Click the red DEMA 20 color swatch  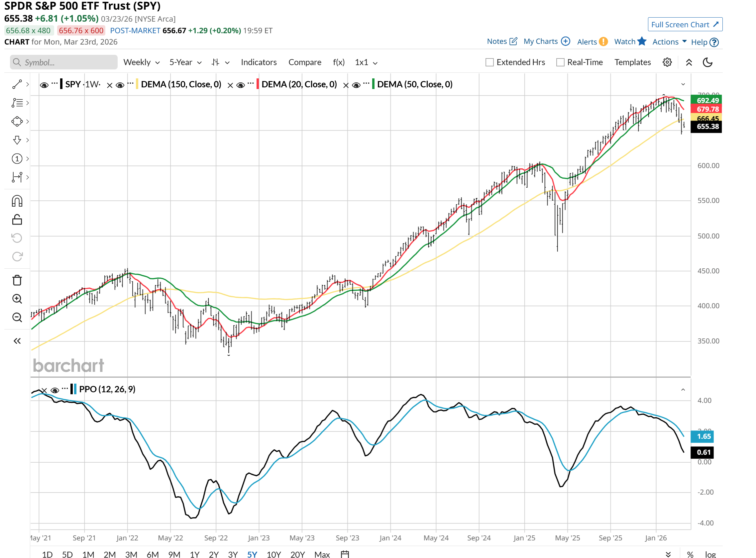(258, 84)
